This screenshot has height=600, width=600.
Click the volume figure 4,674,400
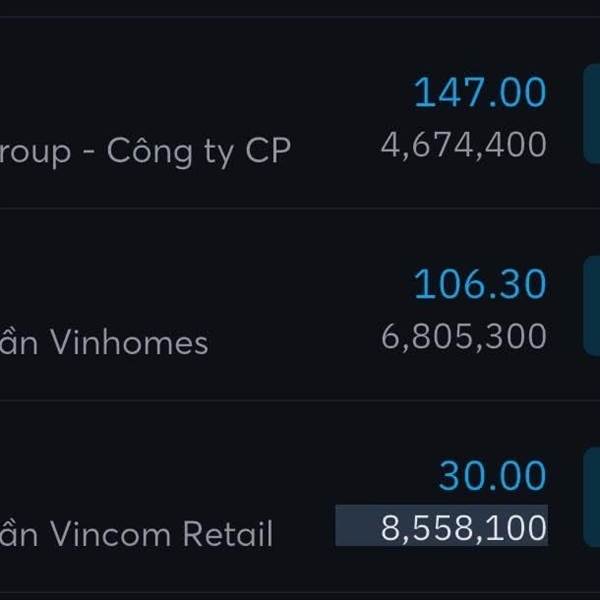tap(463, 145)
